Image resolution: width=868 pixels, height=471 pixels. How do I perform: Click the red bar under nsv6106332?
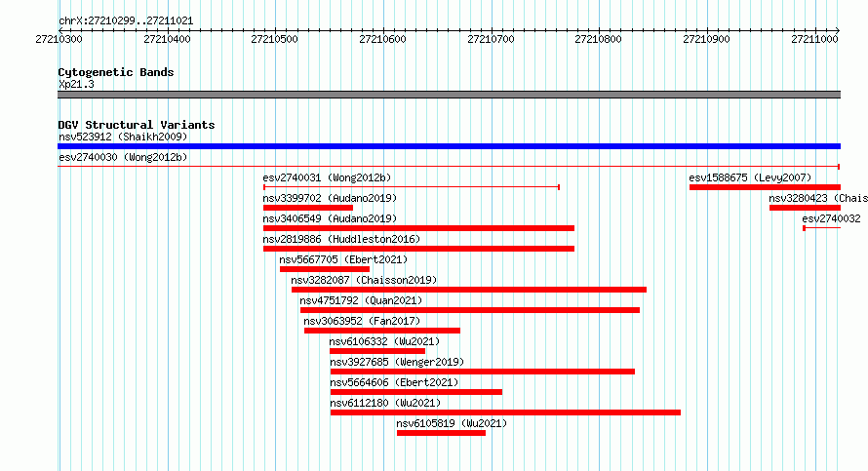tap(377, 351)
